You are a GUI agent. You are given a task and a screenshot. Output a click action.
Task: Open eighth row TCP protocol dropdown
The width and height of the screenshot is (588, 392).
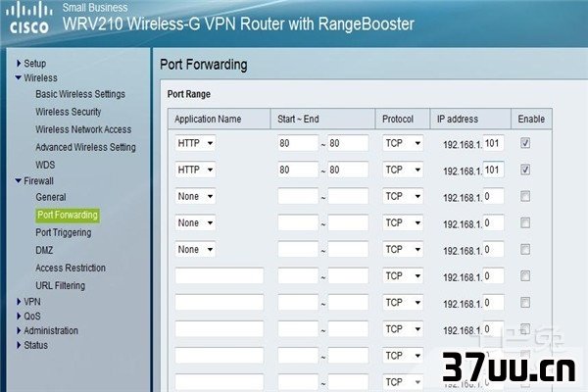pyautogui.click(x=403, y=329)
